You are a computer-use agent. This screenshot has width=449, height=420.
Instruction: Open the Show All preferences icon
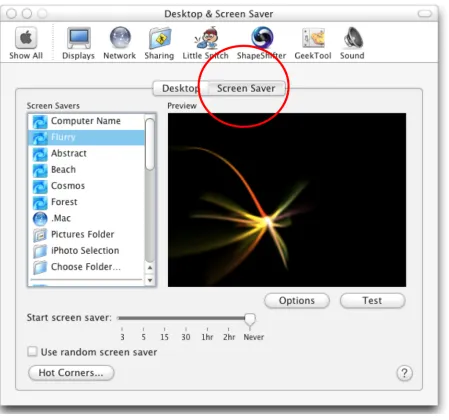26,44
